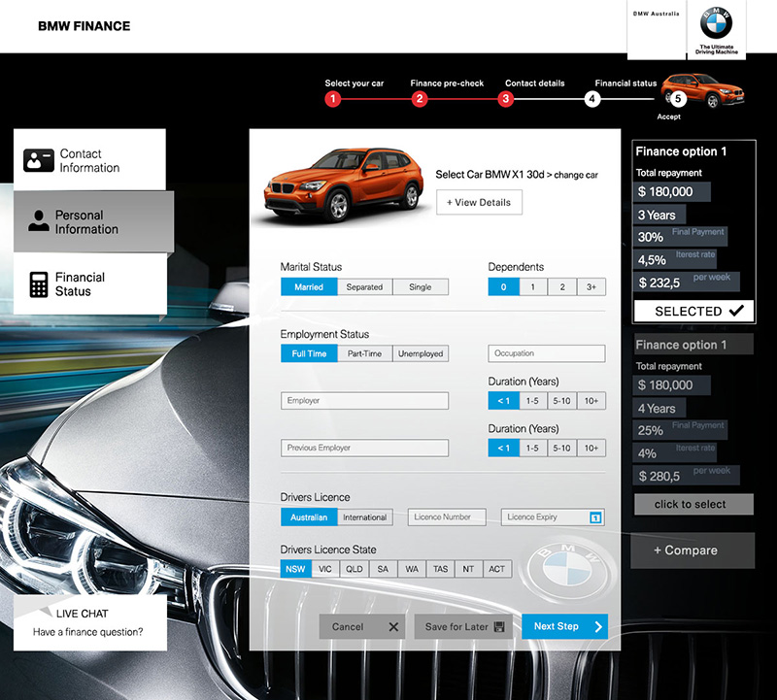Jump to step 4 Financial status
The image size is (777, 700).
pos(592,99)
